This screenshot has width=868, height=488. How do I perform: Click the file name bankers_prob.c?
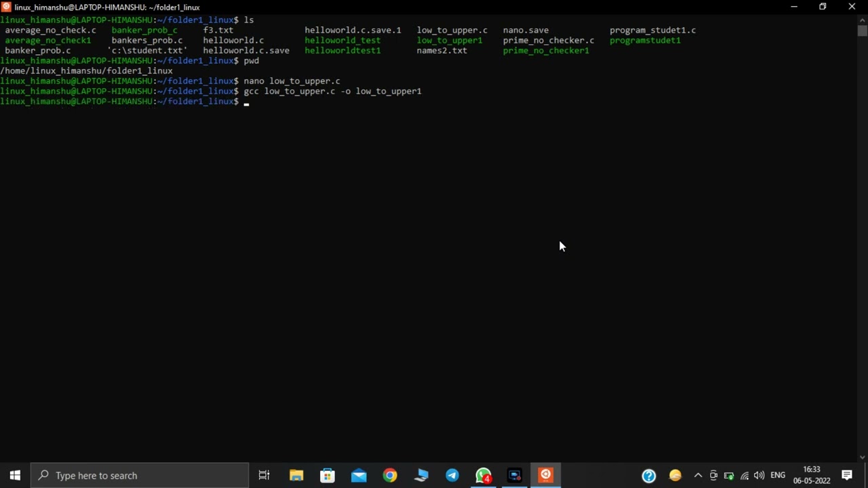click(146, 40)
